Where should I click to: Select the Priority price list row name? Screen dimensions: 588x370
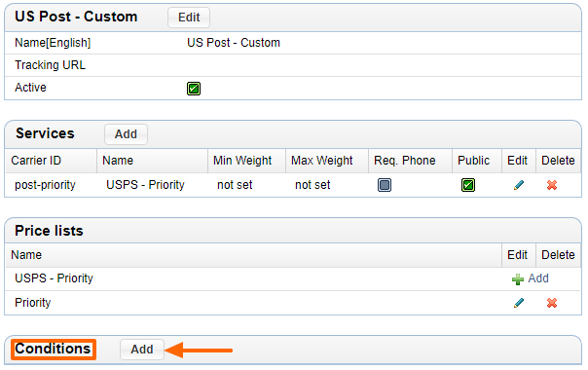tap(33, 303)
